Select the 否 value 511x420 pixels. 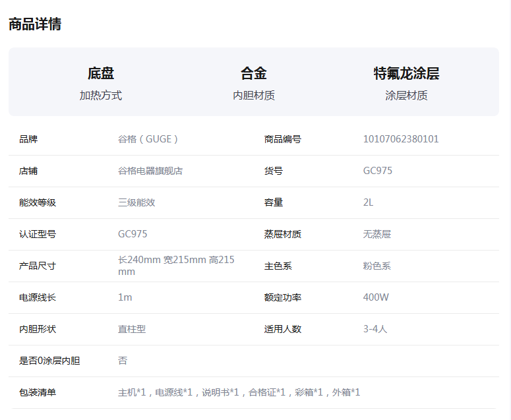[x=123, y=361]
